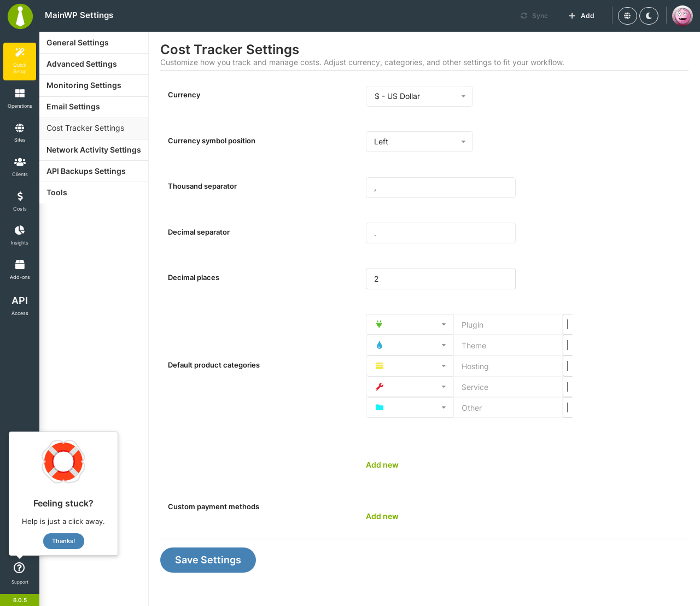Open Insights pie chart icon

pos(20,230)
